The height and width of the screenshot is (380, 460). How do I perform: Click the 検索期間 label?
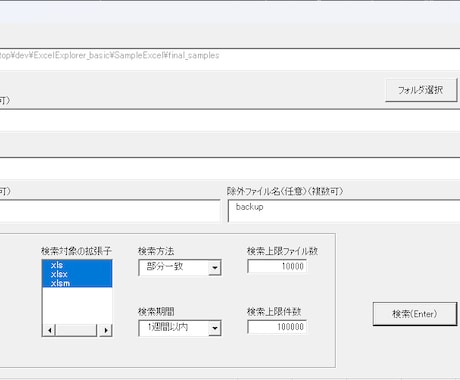tap(156, 312)
